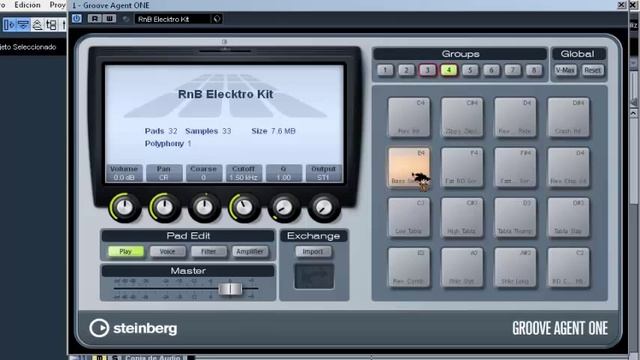Select group 1 button
Screen dimensions: 640x360
[x=385, y=70]
